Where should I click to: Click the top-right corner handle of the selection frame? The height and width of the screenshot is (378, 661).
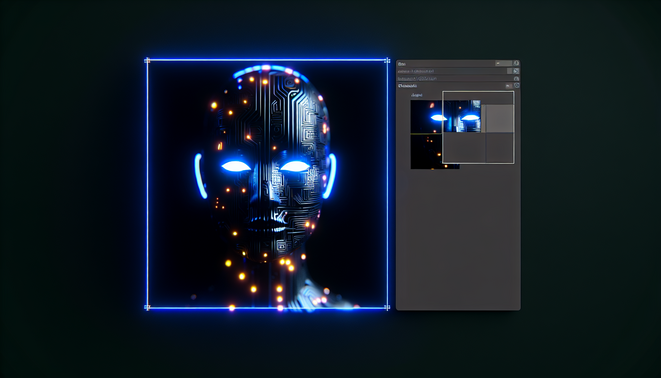click(387, 61)
